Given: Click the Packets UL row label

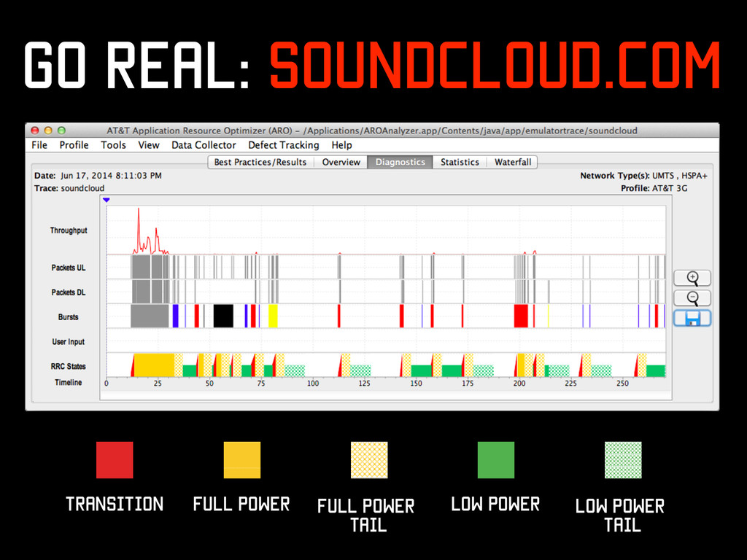Looking at the screenshot, I should [x=69, y=268].
